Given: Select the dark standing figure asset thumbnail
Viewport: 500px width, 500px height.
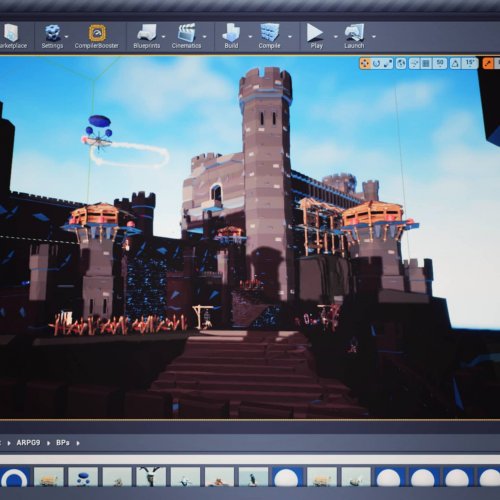Looking at the screenshot, I should click(x=253, y=477).
